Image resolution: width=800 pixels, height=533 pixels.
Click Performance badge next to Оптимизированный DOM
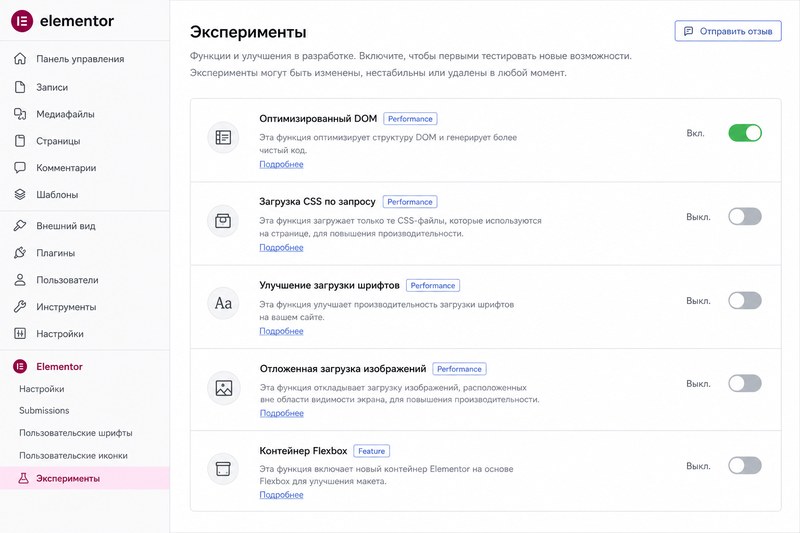[x=410, y=119]
